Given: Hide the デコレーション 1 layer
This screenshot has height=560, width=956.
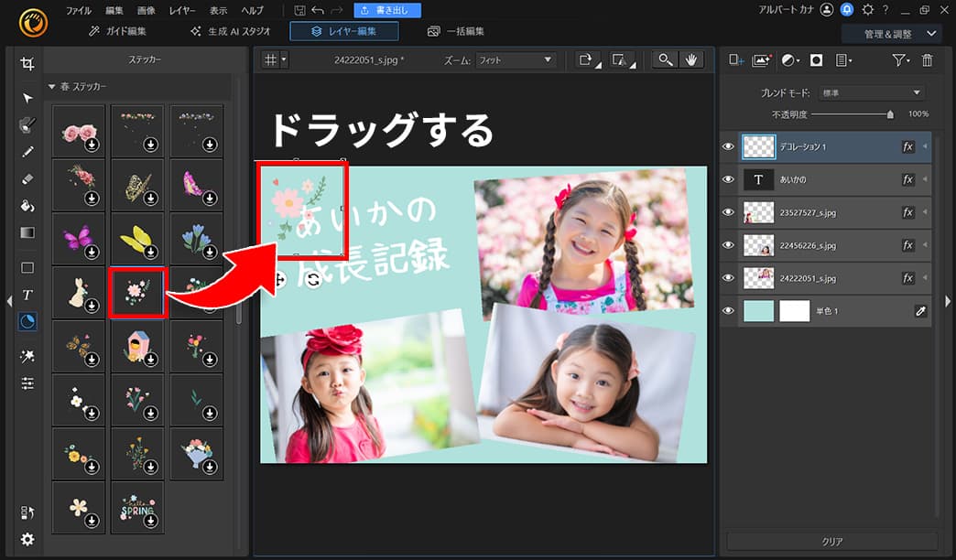Looking at the screenshot, I should pos(728,146).
